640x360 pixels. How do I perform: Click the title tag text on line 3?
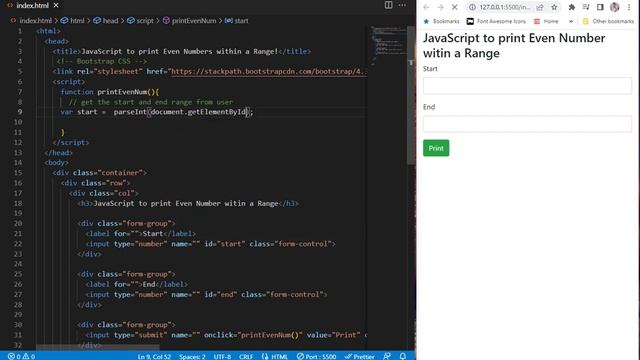pos(179,51)
